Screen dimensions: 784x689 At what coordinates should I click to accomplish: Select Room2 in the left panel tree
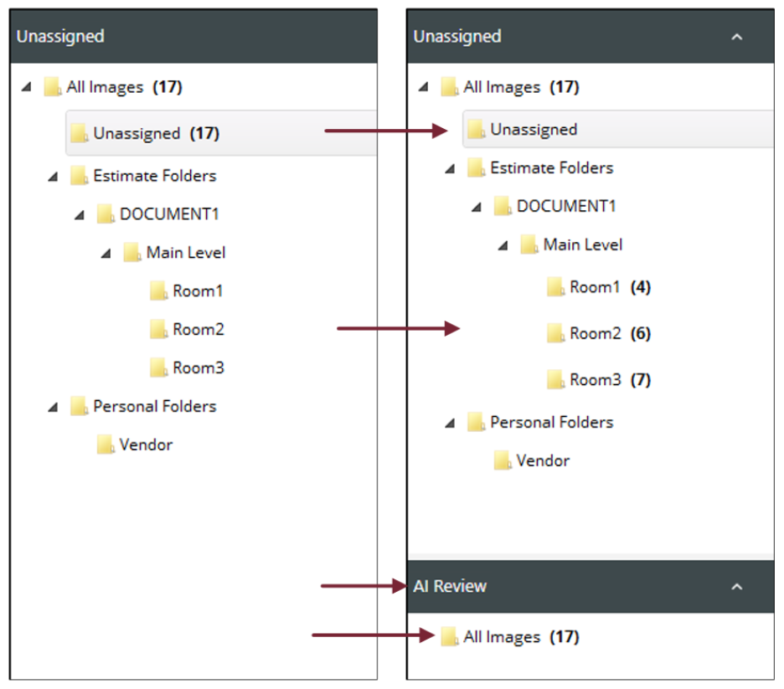pyautogui.click(x=199, y=330)
